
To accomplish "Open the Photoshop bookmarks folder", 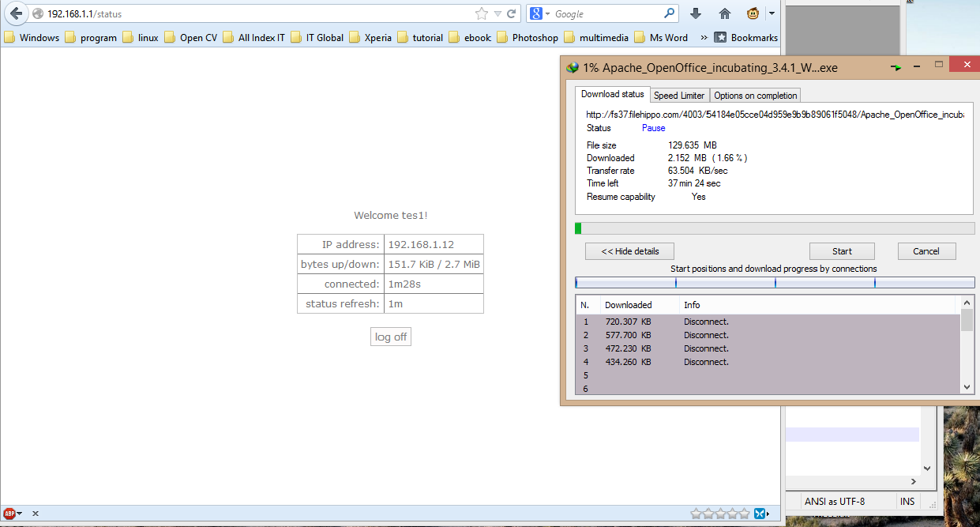I will pyautogui.click(x=527, y=37).
